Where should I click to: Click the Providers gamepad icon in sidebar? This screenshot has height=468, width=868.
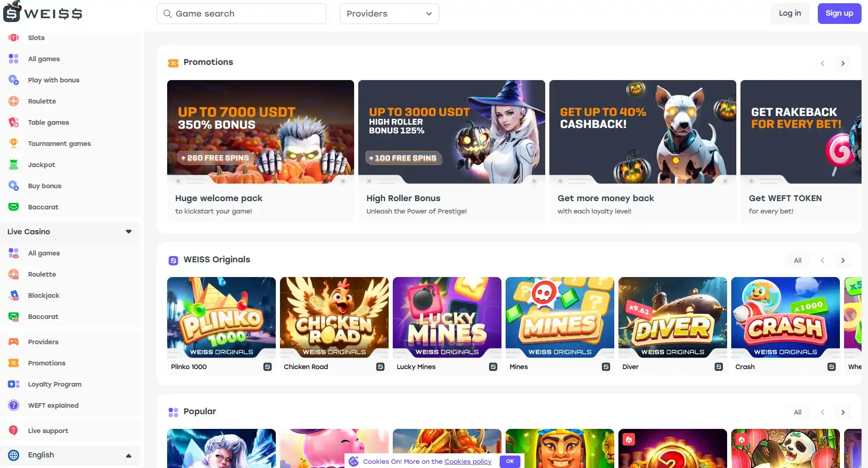coord(14,342)
